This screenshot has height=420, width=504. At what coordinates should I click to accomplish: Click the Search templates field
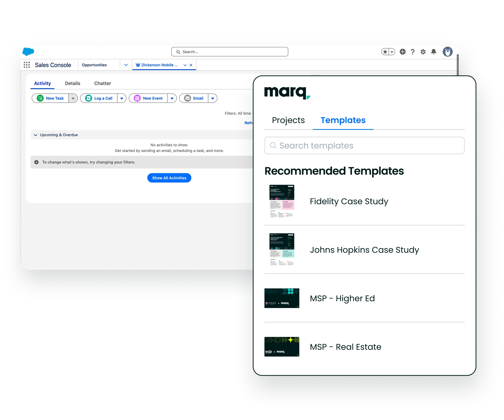click(x=364, y=146)
